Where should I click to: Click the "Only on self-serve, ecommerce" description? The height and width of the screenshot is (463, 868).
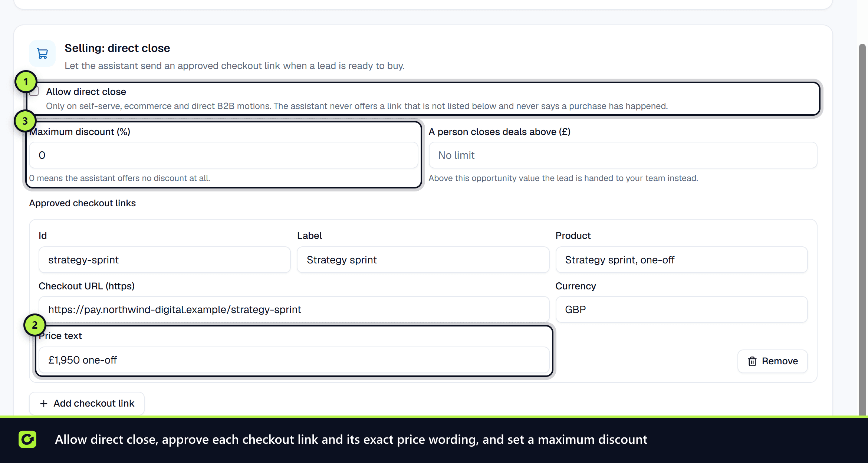click(357, 106)
